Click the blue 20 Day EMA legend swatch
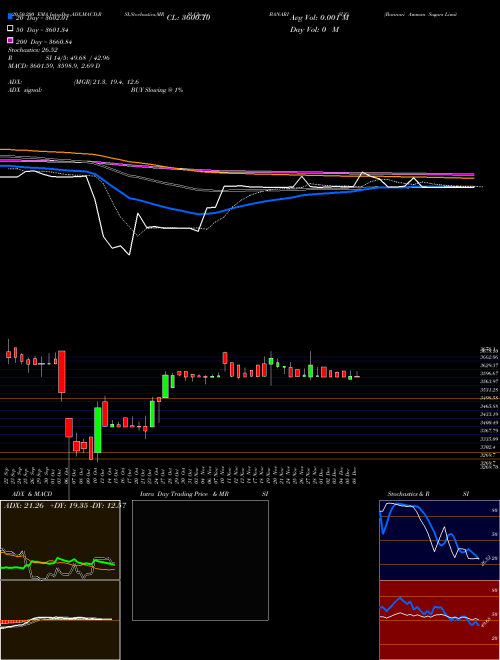The image size is (500, 660). point(10,16)
